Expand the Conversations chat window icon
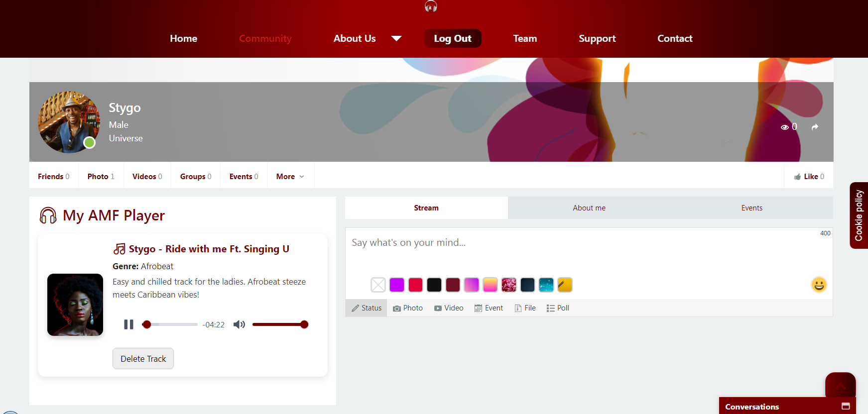 pyautogui.click(x=846, y=407)
